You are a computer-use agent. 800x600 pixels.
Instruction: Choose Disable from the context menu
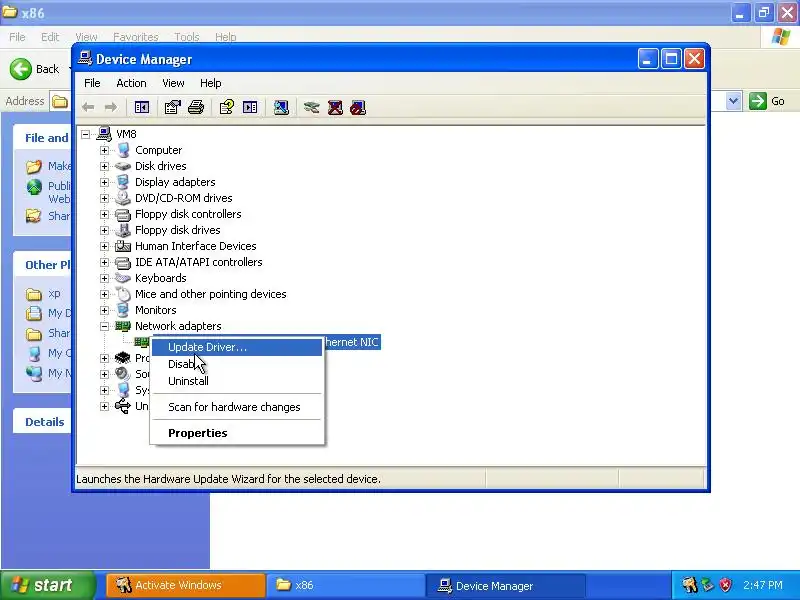pyautogui.click(x=237, y=364)
